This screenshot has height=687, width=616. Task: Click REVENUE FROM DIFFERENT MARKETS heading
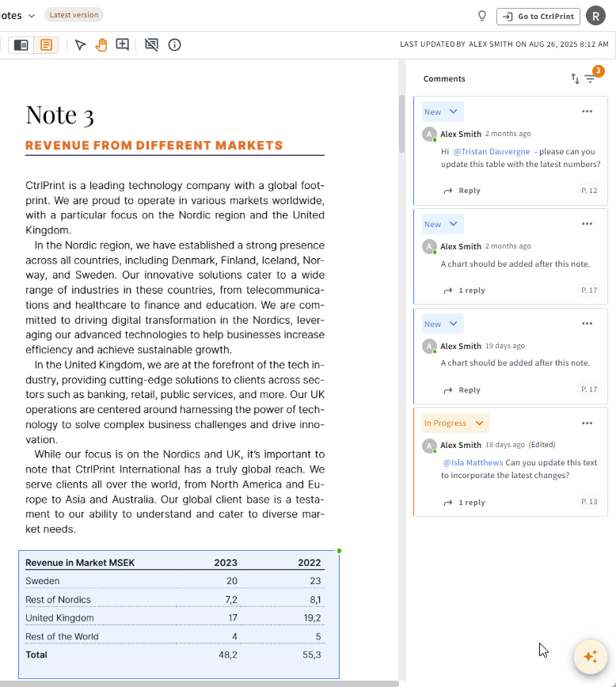154,146
